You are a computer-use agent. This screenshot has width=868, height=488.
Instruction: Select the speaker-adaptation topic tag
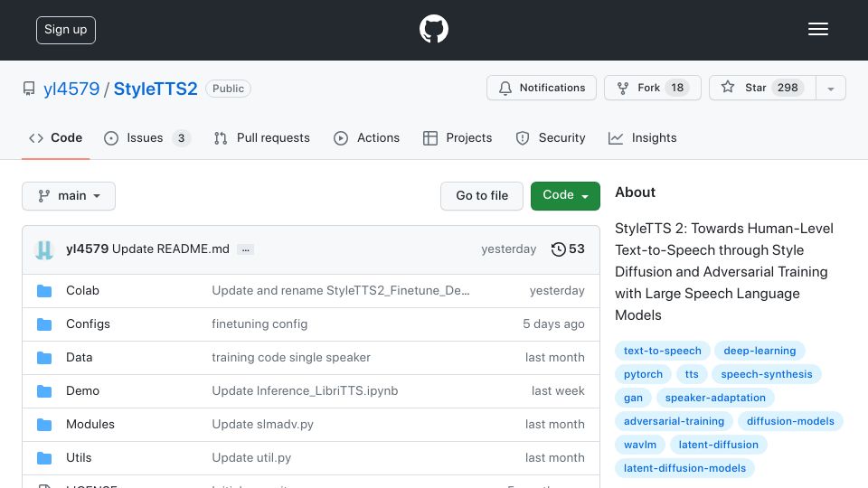715,398
